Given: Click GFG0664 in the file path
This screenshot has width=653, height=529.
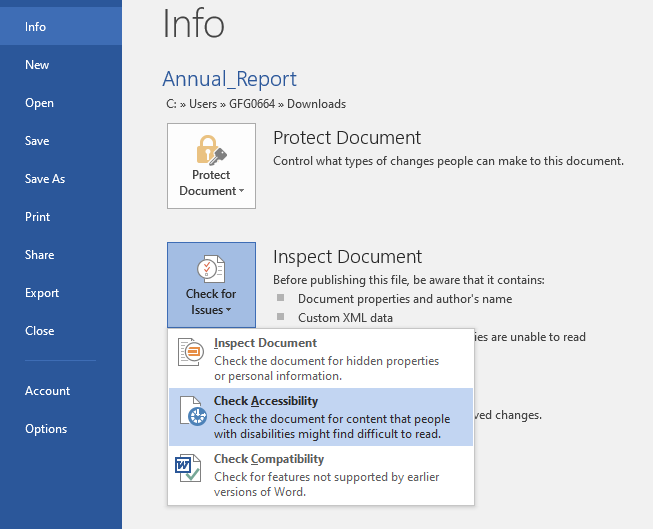Looking at the screenshot, I should (x=252, y=104).
